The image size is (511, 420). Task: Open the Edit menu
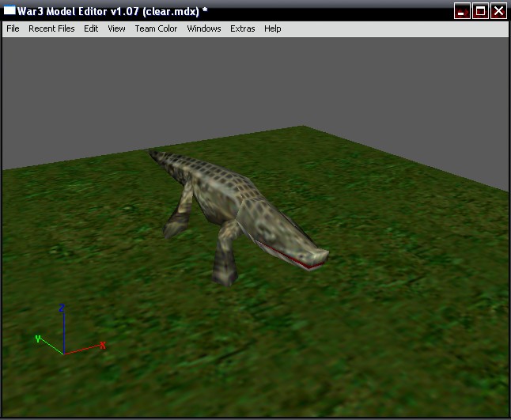[91, 28]
